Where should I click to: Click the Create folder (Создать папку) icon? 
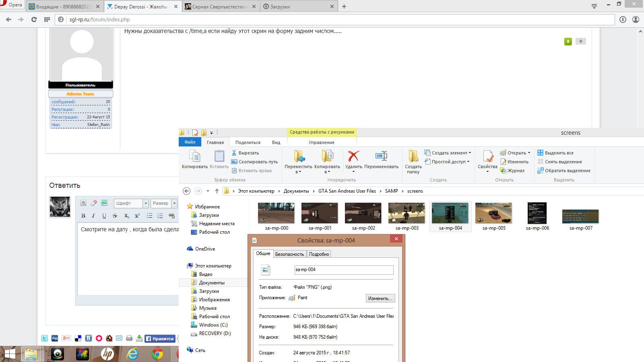tap(413, 156)
